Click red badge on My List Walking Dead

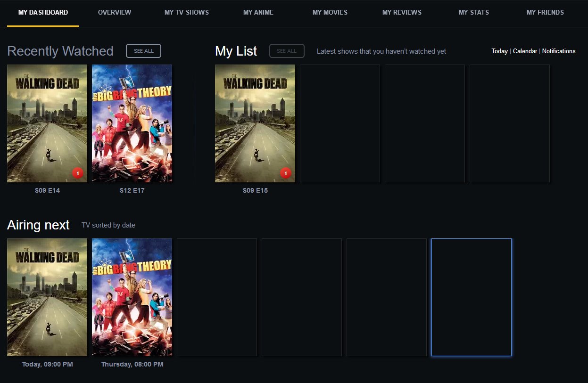286,173
